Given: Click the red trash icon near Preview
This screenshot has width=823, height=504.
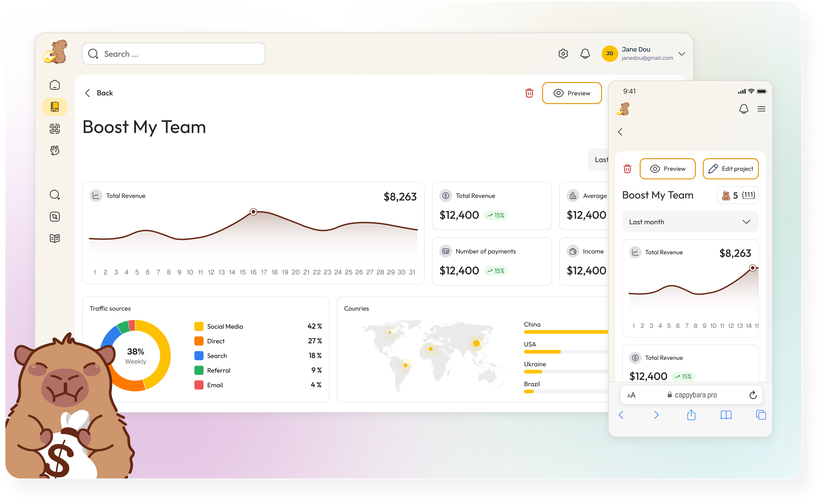Looking at the screenshot, I should point(529,93).
